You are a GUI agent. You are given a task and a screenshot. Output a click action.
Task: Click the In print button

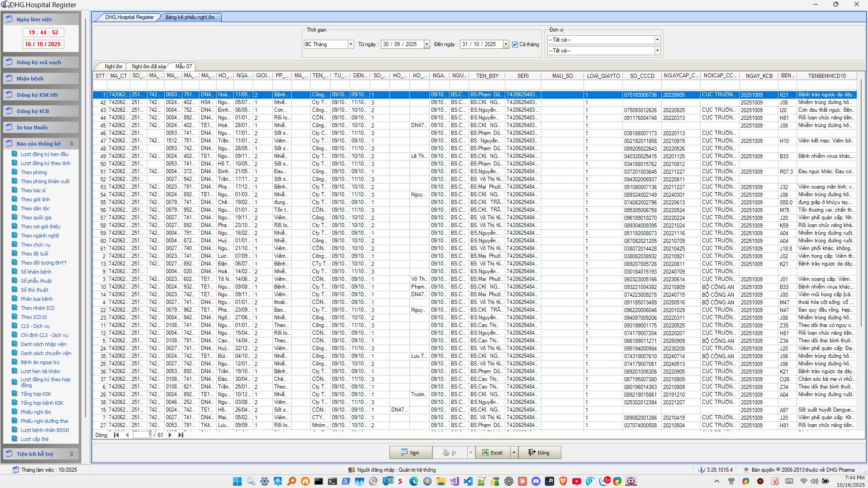click(x=450, y=453)
